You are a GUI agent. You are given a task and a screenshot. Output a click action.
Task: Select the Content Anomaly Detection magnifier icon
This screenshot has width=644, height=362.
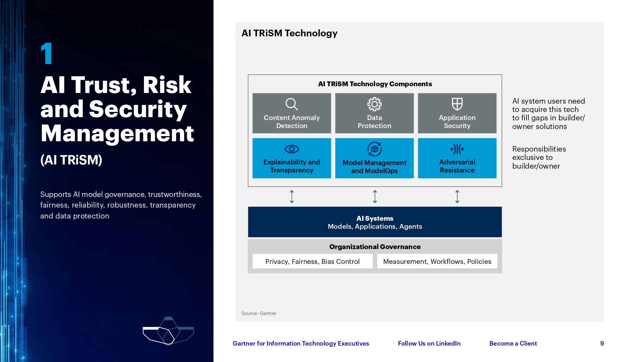[x=291, y=104]
